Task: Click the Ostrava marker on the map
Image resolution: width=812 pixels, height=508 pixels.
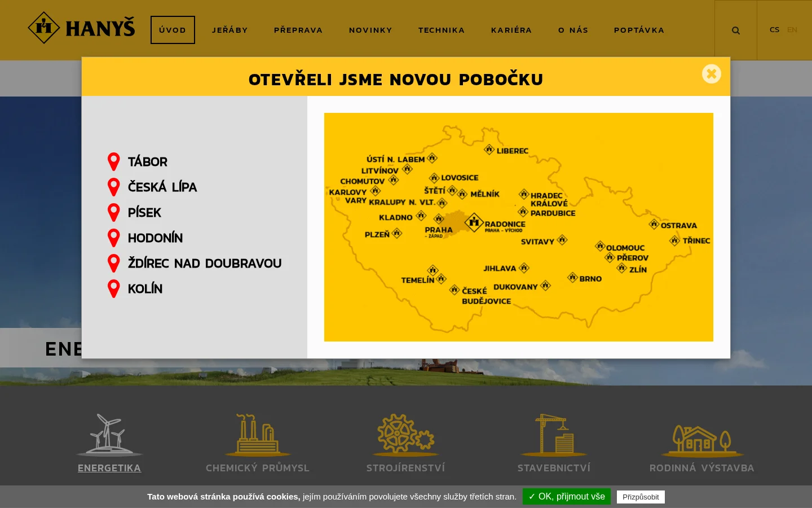Action: click(x=654, y=224)
